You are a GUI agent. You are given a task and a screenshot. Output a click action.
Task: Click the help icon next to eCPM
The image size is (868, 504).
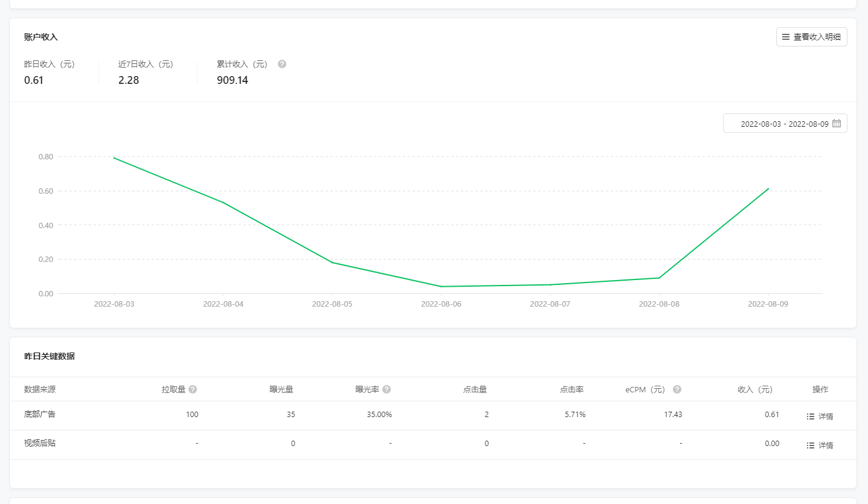pos(677,389)
